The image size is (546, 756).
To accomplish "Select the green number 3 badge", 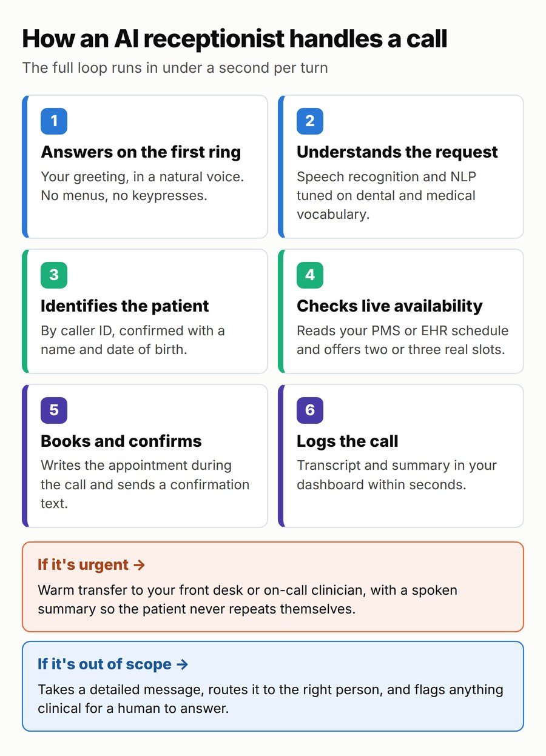I will [x=54, y=275].
